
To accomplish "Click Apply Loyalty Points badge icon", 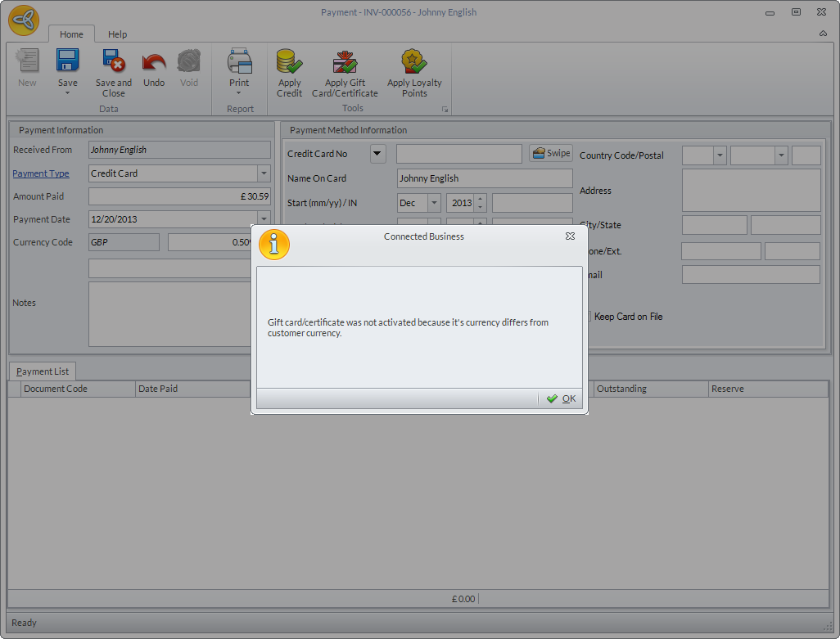I will point(413,62).
